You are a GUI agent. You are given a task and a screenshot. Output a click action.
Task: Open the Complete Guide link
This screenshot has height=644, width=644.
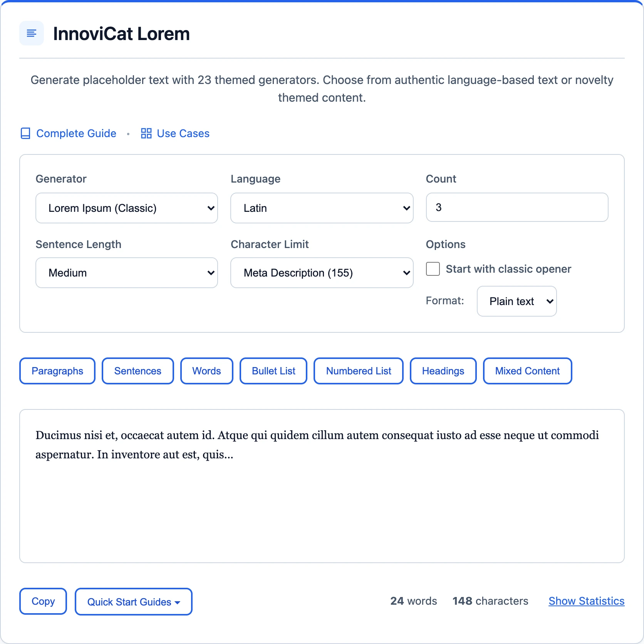point(76,133)
